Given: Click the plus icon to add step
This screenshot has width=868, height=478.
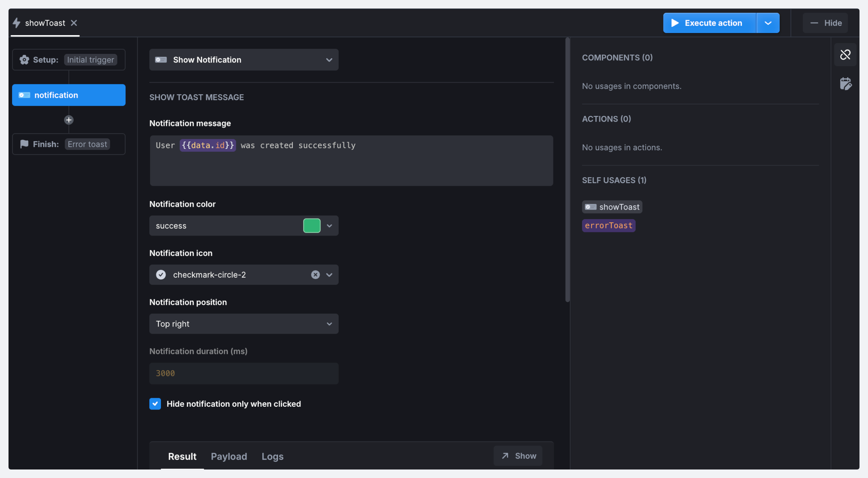Looking at the screenshot, I should pos(69,120).
